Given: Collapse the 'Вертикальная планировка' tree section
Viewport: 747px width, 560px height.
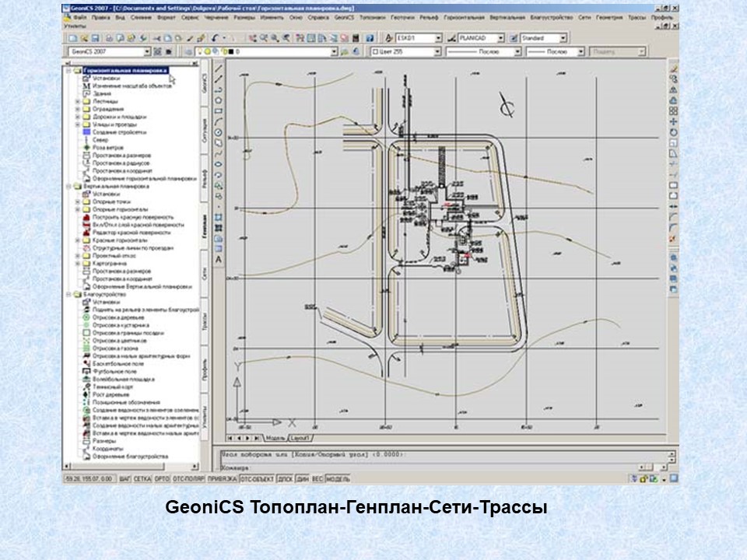Looking at the screenshot, I should pyautogui.click(x=68, y=186).
